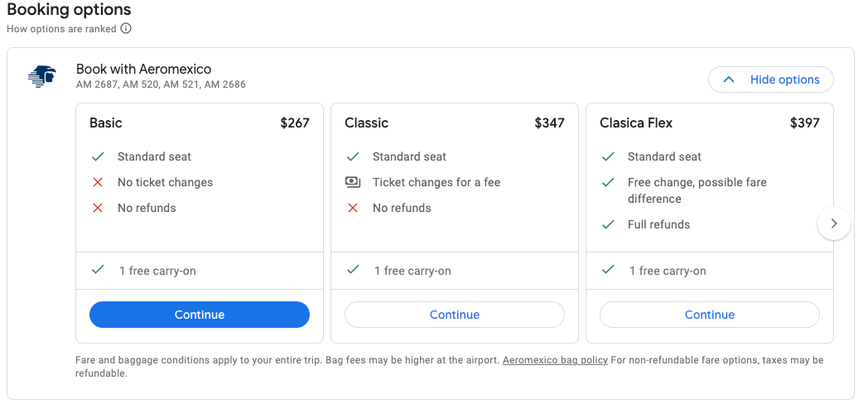
Task: Click the Aeromexico airline logo
Action: 41,76
